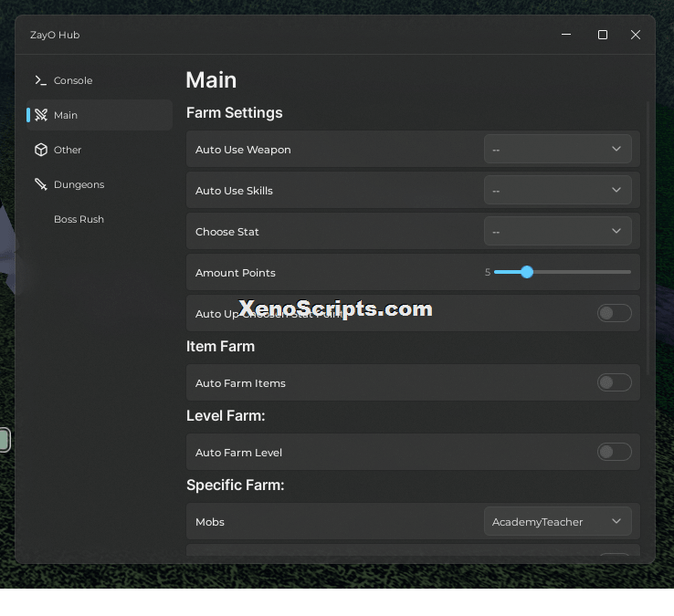
Task: Go to the Dungeons tab
Action: [100, 184]
